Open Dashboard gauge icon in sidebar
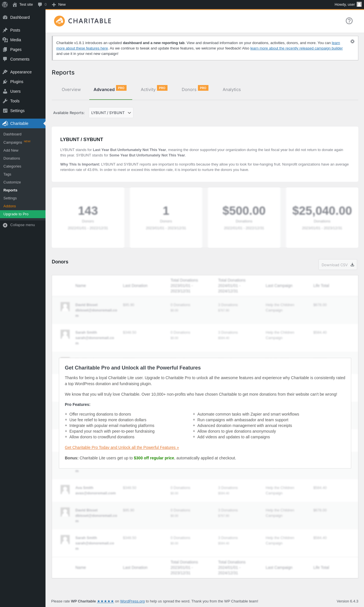 [5, 17]
